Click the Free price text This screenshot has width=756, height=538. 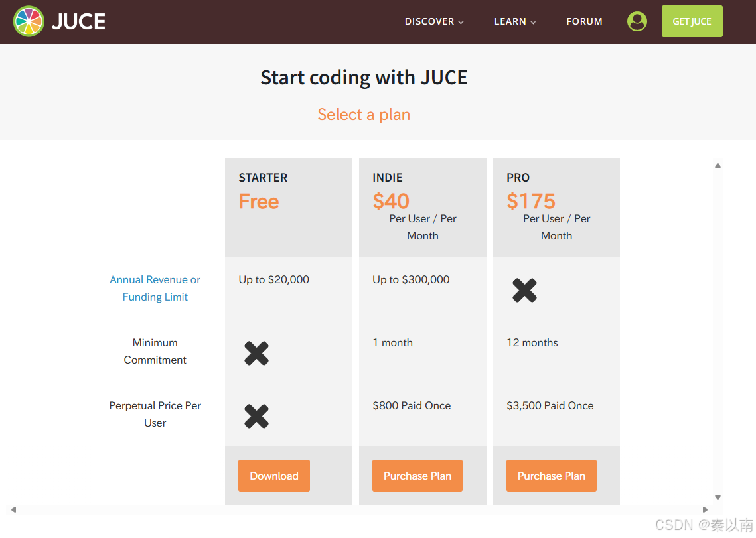[x=259, y=201]
